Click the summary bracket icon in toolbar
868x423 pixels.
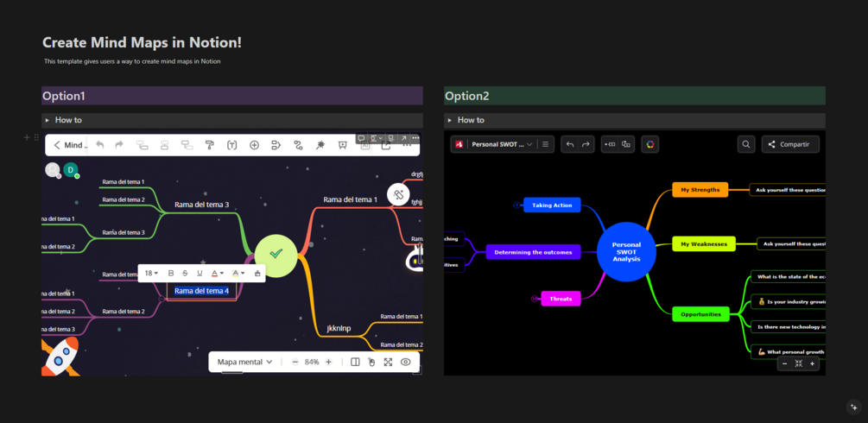(x=276, y=145)
